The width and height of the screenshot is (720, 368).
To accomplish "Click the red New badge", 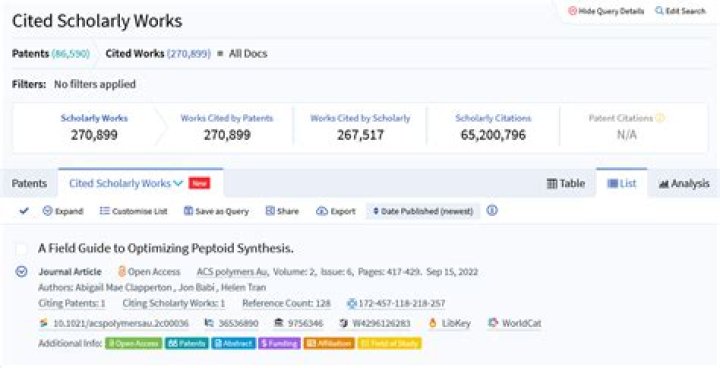I will [x=199, y=183].
